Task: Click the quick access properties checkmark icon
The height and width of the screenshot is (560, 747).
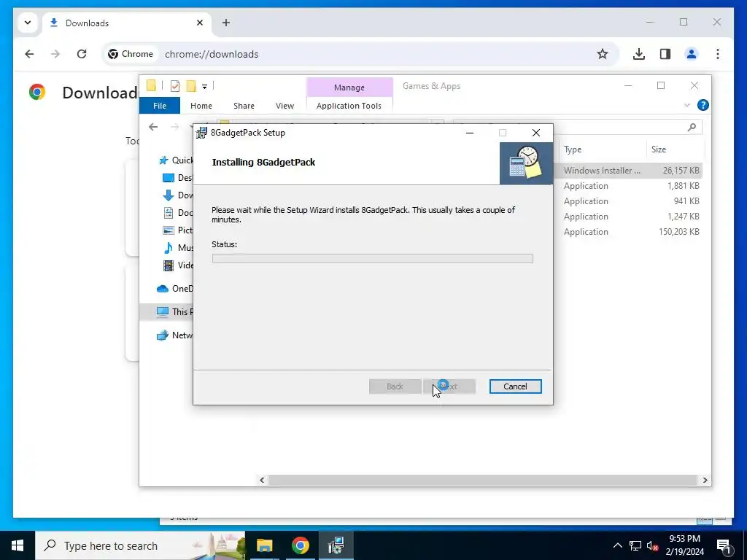Action: point(175,86)
